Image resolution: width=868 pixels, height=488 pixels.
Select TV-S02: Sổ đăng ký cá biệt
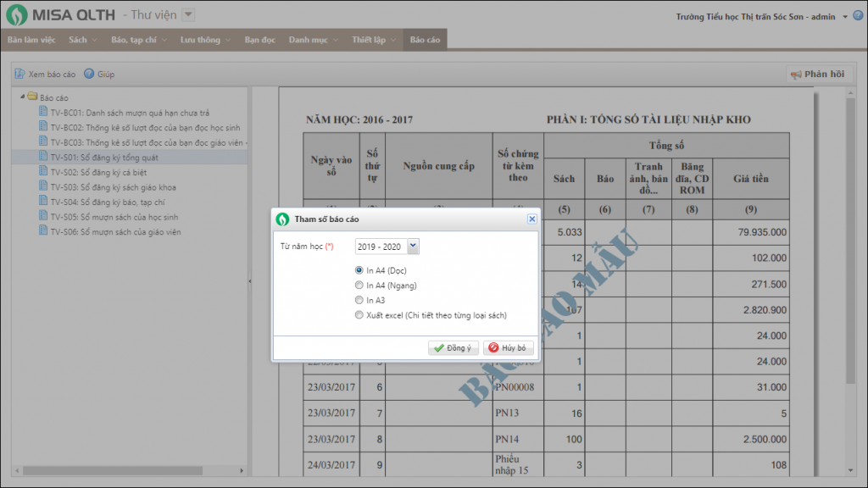tap(98, 173)
